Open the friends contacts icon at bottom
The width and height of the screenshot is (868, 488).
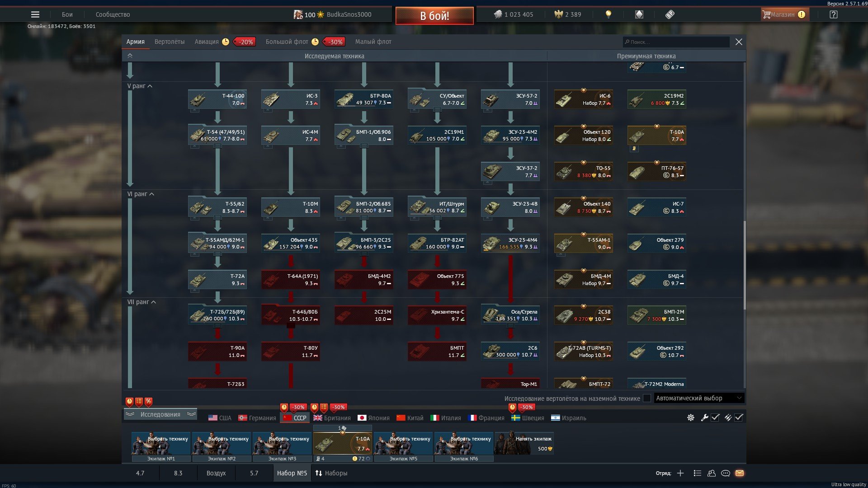(x=712, y=473)
